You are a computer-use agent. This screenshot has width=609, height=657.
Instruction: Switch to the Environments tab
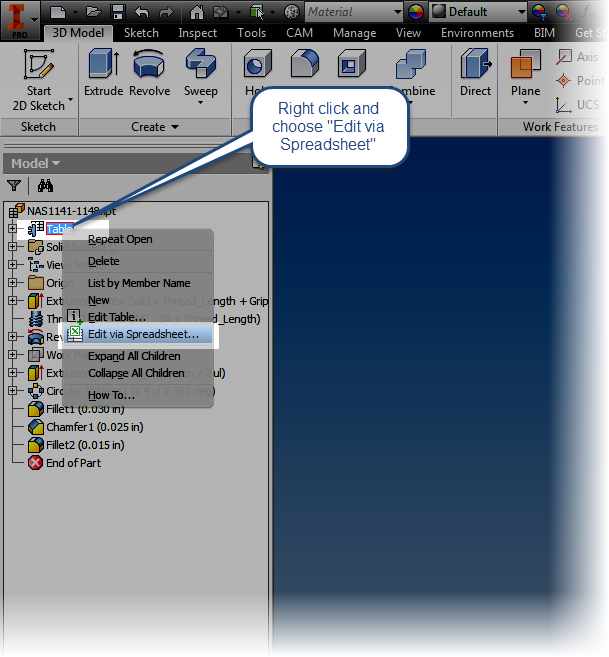[x=477, y=33]
